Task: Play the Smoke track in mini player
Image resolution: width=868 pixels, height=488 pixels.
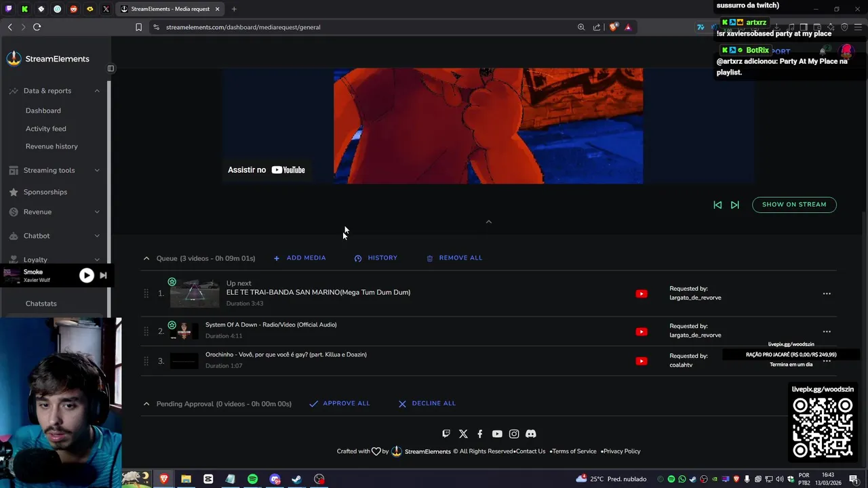Action: pyautogui.click(x=86, y=275)
